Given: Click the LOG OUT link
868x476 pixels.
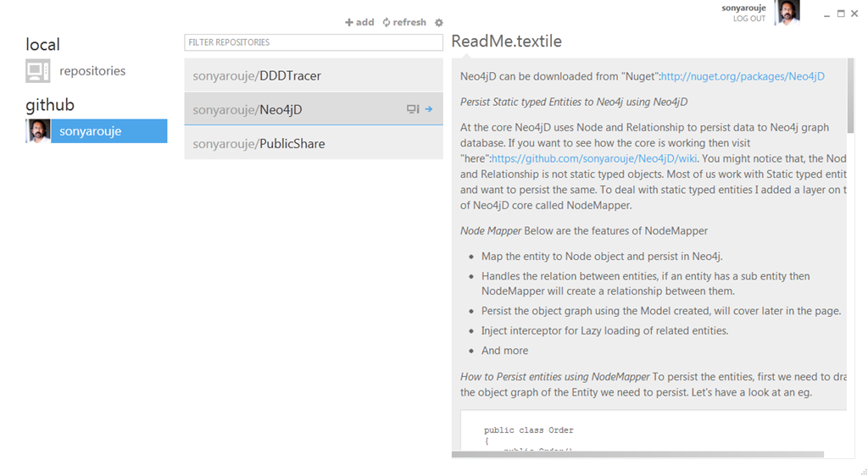Looking at the screenshot, I should [748, 19].
